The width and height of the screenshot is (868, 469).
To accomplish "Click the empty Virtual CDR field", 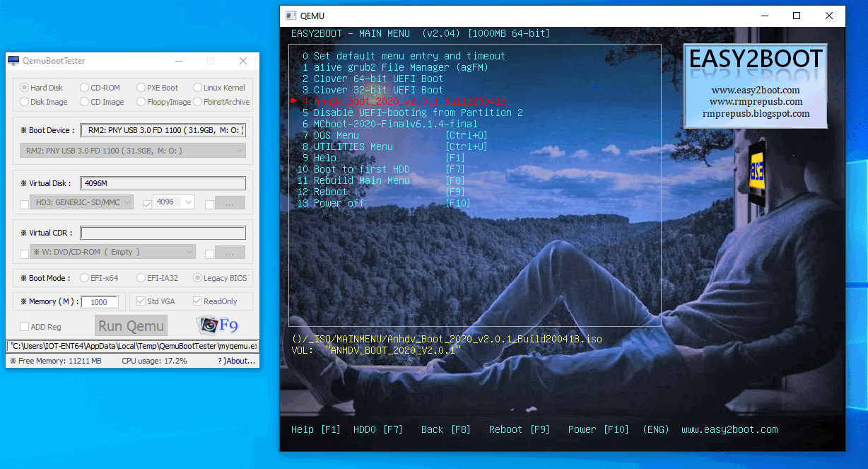I will click(x=163, y=233).
